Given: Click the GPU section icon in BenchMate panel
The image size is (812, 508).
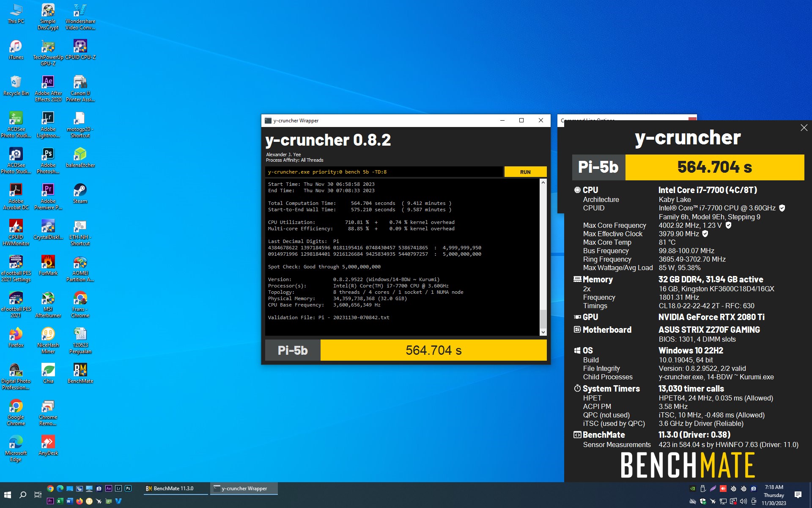Looking at the screenshot, I should click(x=577, y=317).
